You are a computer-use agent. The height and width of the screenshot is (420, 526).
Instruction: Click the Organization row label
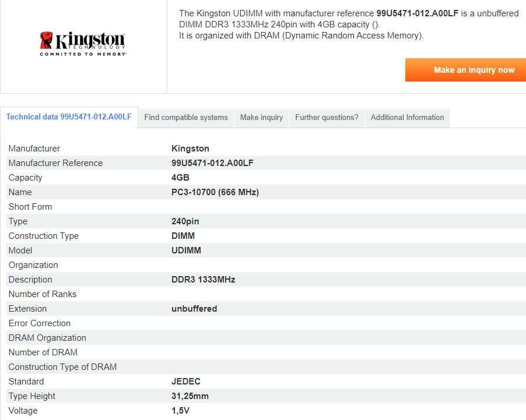[x=33, y=265]
